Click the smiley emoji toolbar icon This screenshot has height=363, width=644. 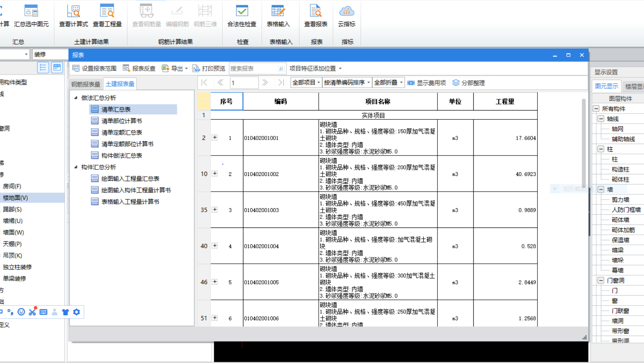(x=21, y=312)
